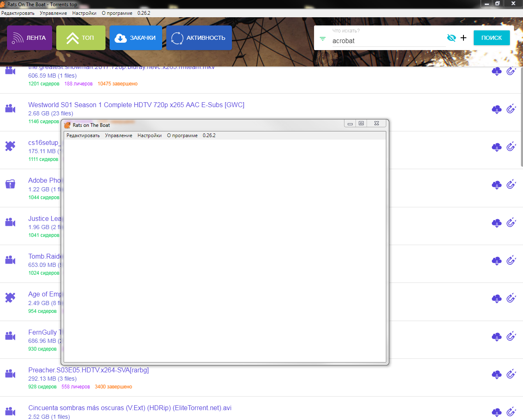Click the magnet icon in the Adobe Photoshop row
Screen dimensions: 523x420
(511, 184)
